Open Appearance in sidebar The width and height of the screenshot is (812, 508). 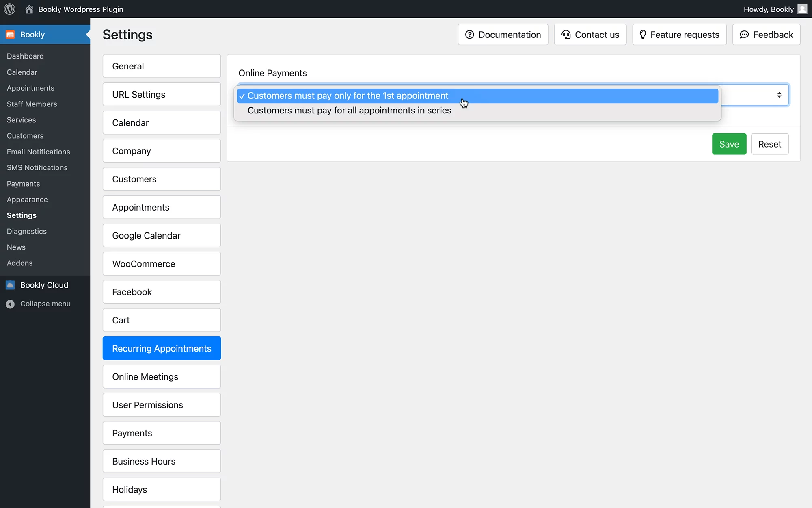pyautogui.click(x=27, y=200)
